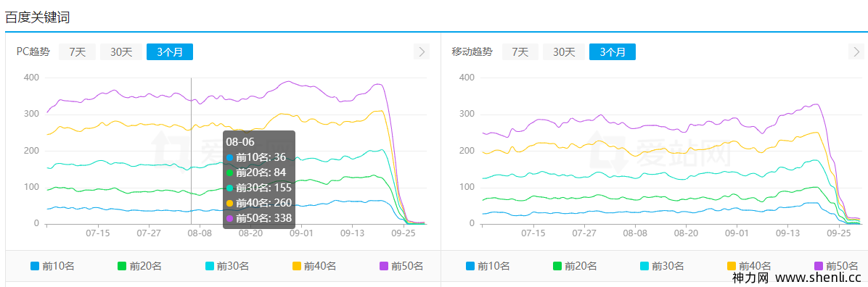The width and height of the screenshot is (868, 287).
Task: Click the 百度关键词 section heading
Action: coord(37,17)
